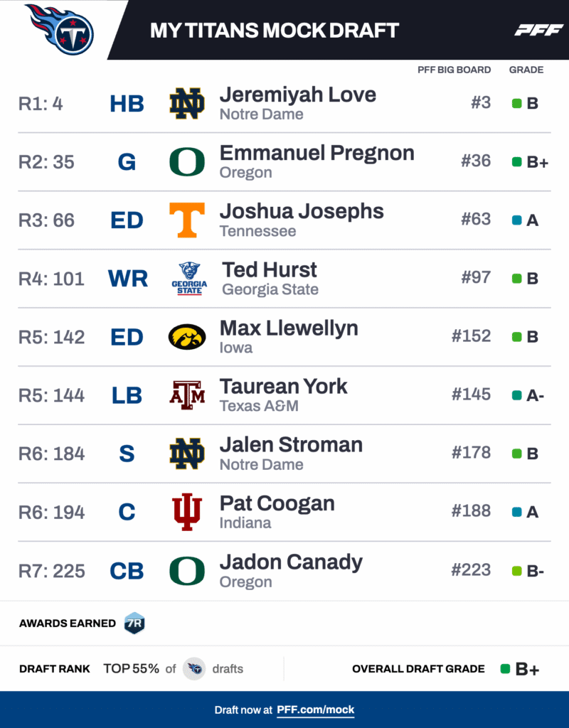Screen dimensions: 569x728
Task: Open the PFF.com/mock link
Action: click(315, 710)
